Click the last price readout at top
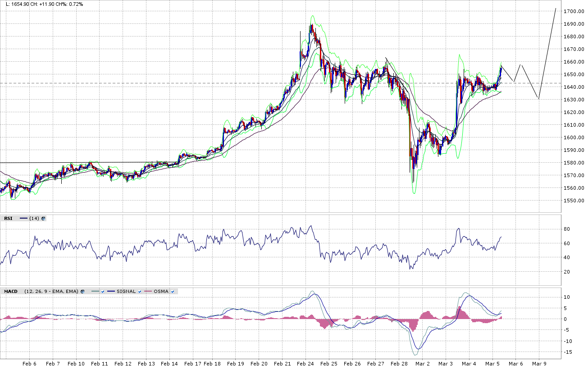Viewport: 588px width, 370px height. click(x=17, y=4)
